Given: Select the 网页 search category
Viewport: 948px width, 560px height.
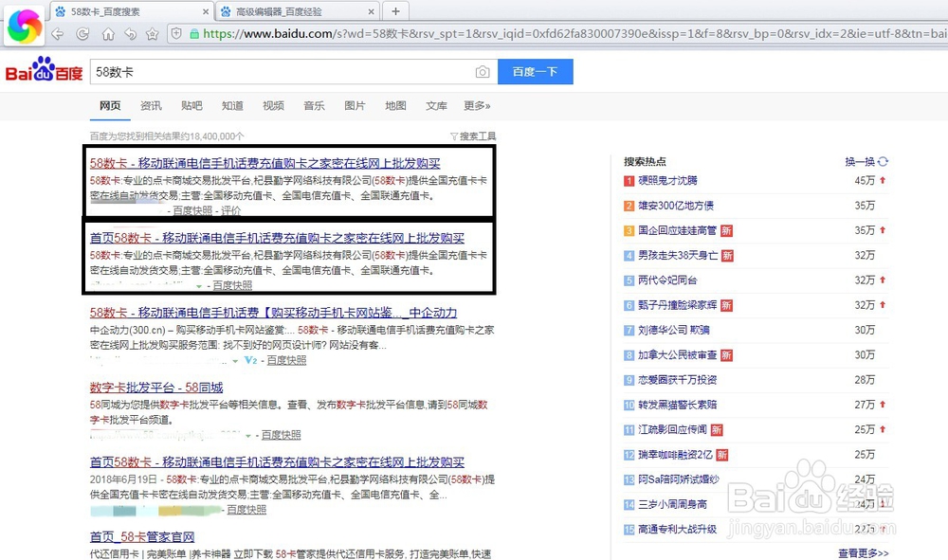Looking at the screenshot, I should (x=110, y=106).
